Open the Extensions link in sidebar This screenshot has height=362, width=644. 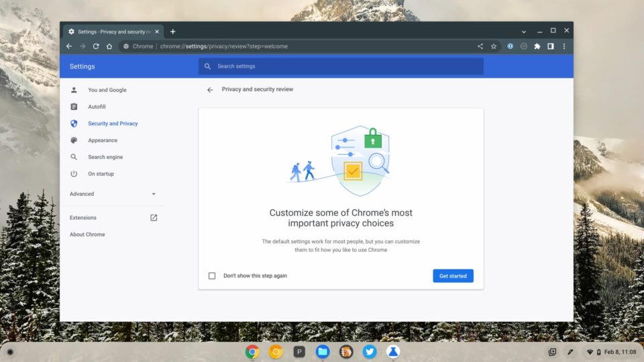coord(83,217)
